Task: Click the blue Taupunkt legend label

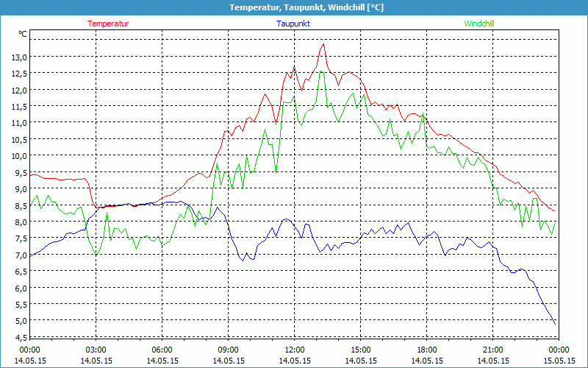Action: 293,24
